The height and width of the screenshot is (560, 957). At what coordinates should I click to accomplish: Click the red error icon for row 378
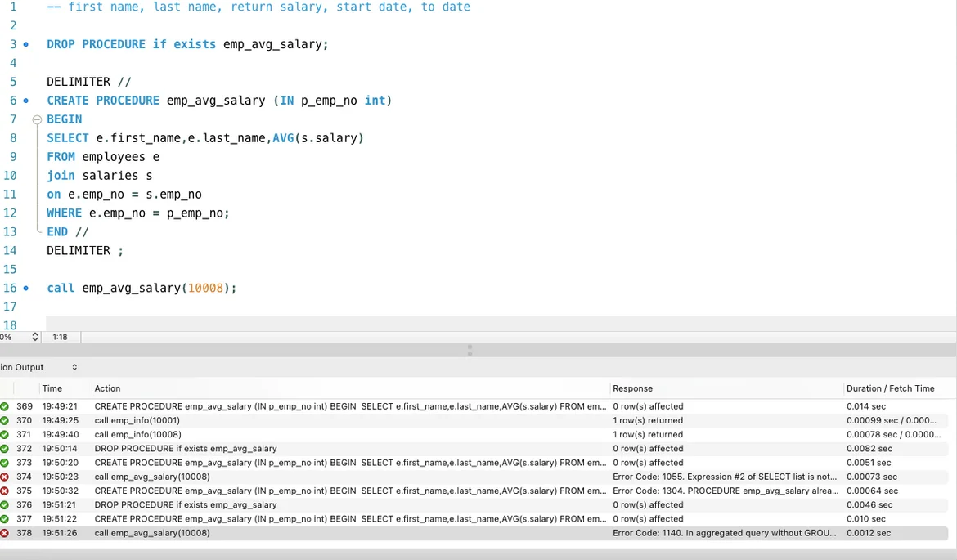pyautogui.click(x=4, y=533)
